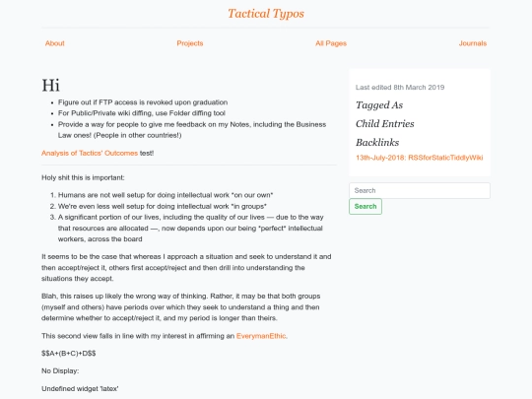532x399 pixels.
Task: Click the Tagged As heading
Action: (379, 105)
